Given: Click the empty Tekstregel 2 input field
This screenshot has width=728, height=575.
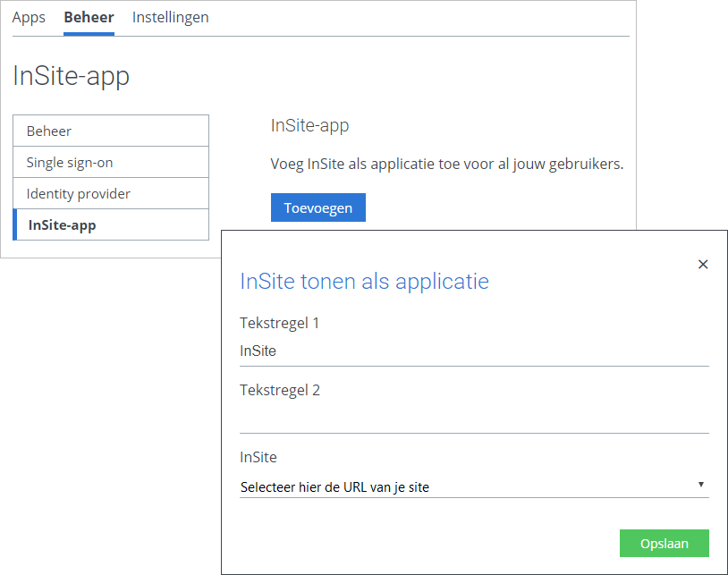Looking at the screenshot, I should tap(474, 419).
